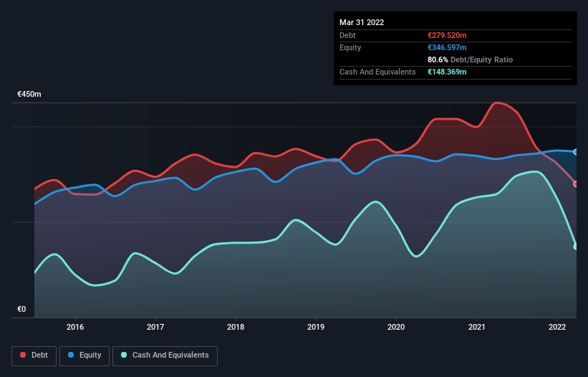Click the Mar 31 2022 tooltip date
This screenshot has width=588, height=377.
tap(362, 22)
